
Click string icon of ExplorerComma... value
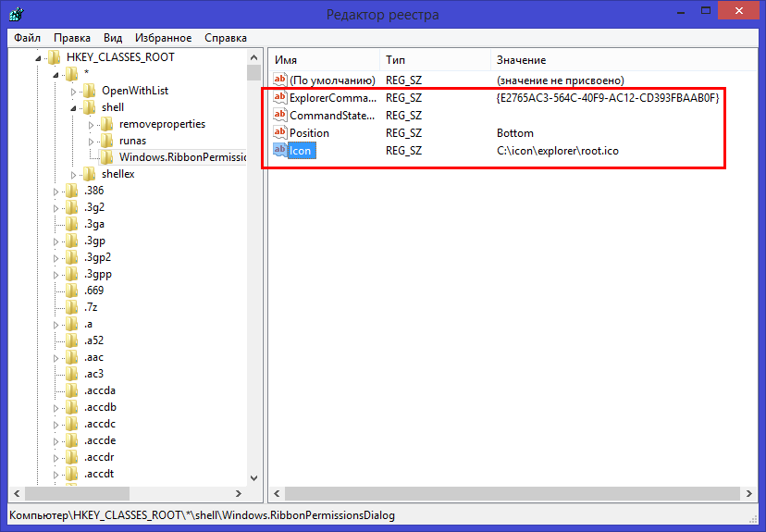coord(280,97)
